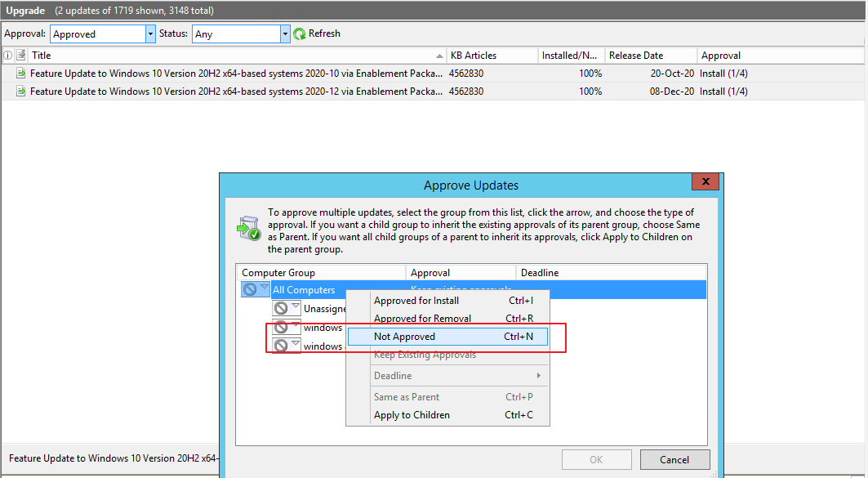
Task: Select the All Computers group row
Action: pyautogui.click(x=474, y=290)
